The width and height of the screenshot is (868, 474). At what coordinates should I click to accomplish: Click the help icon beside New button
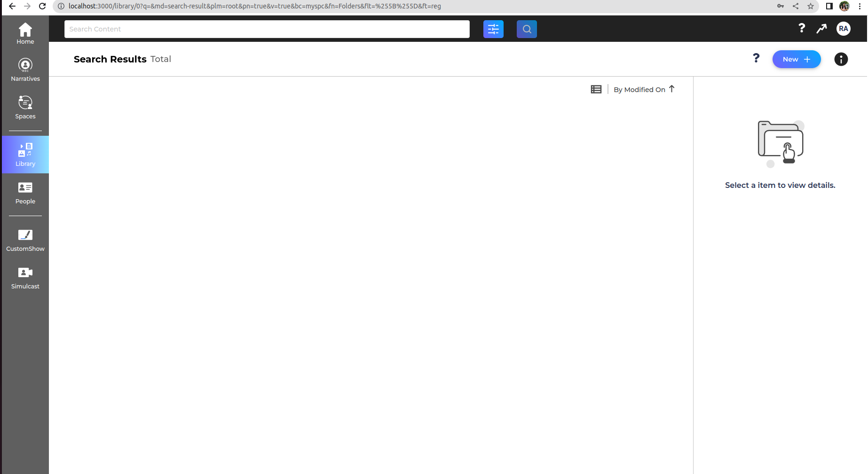[x=756, y=58]
